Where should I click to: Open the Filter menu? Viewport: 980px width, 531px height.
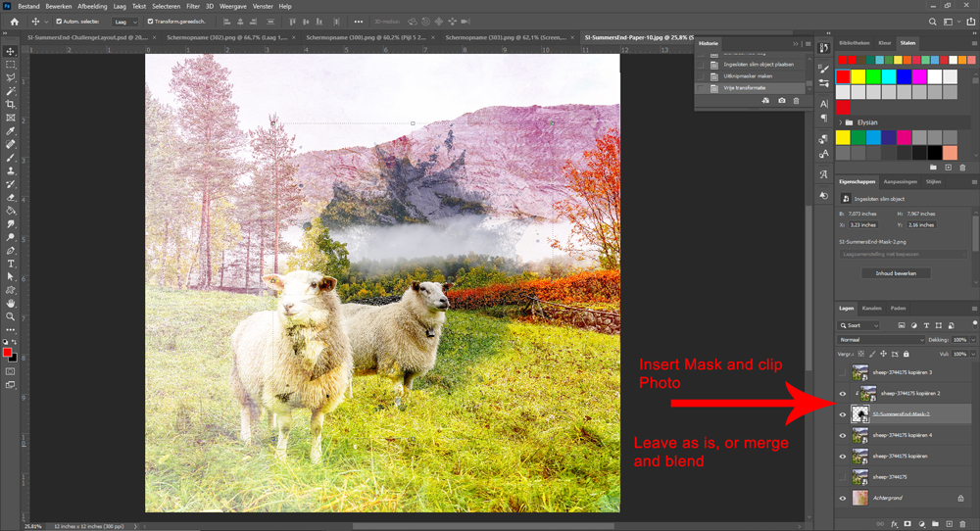pos(193,6)
